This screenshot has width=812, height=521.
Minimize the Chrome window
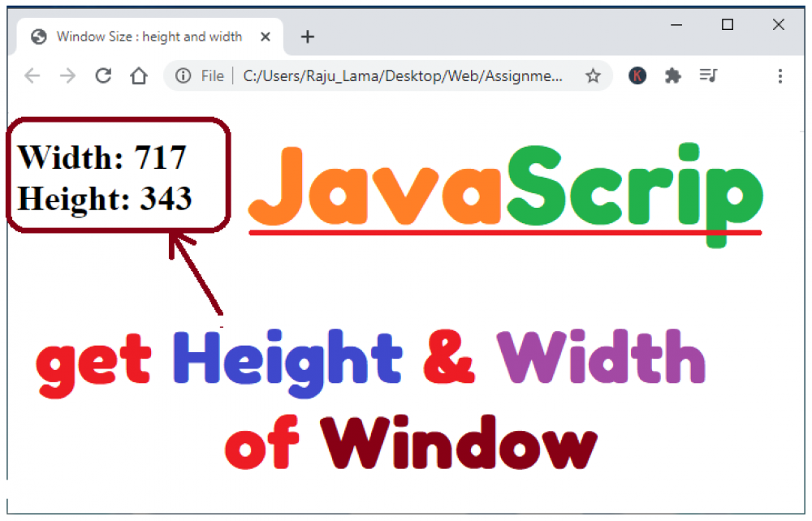point(676,25)
